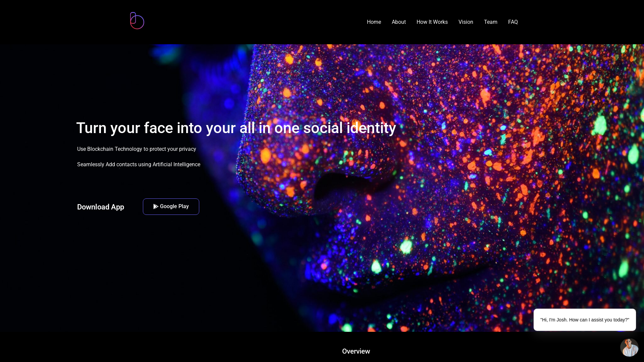This screenshot has width=644, height=362.
Task: Navigate to the Team section link
Action: pos(491,22)
